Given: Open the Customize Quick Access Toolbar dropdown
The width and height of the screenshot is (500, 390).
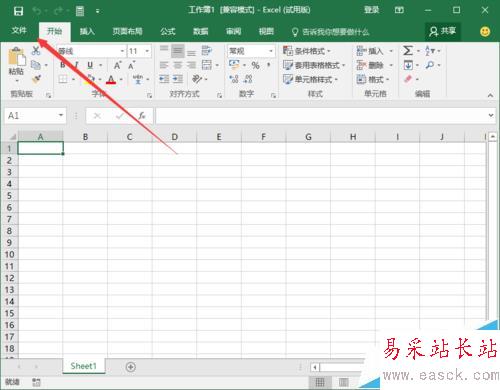Looking at the screenshot, I should (x=98, y=11).
